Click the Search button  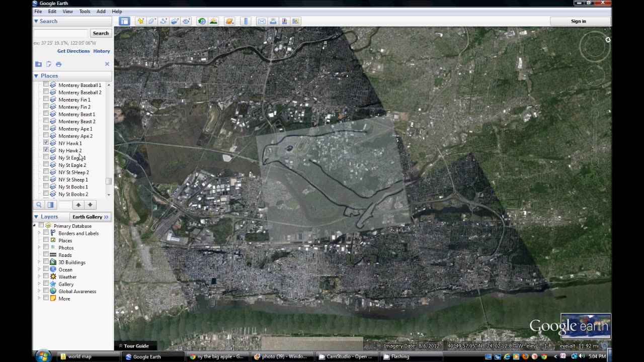(101, 33)
